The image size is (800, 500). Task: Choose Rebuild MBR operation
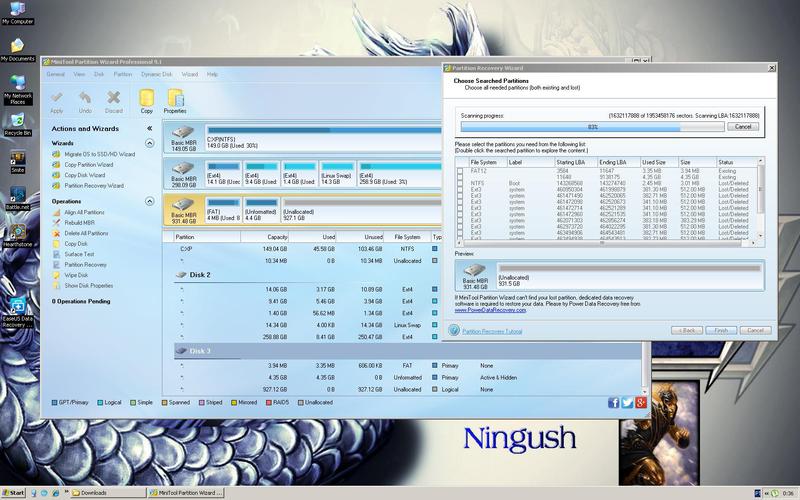click(73, 223)
